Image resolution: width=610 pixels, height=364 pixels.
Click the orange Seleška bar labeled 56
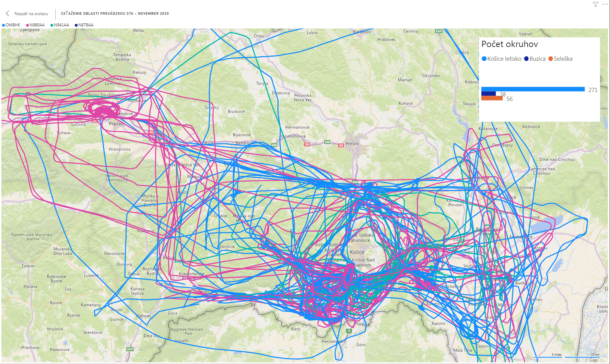(x=492, y=98)
